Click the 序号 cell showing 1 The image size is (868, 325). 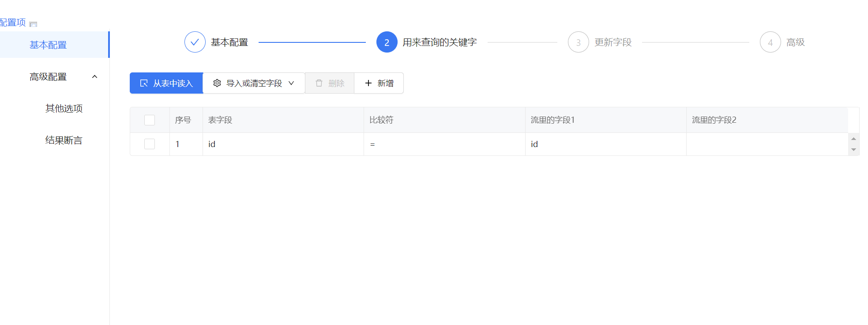pos(186,144)
